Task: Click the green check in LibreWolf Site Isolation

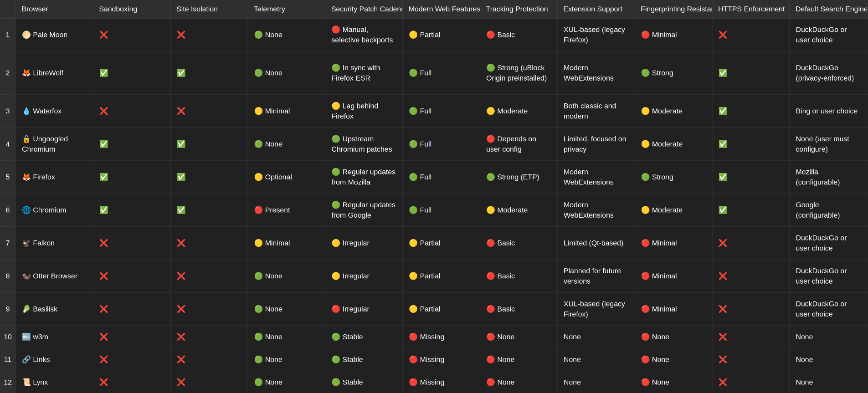Action: click(181, 73)
